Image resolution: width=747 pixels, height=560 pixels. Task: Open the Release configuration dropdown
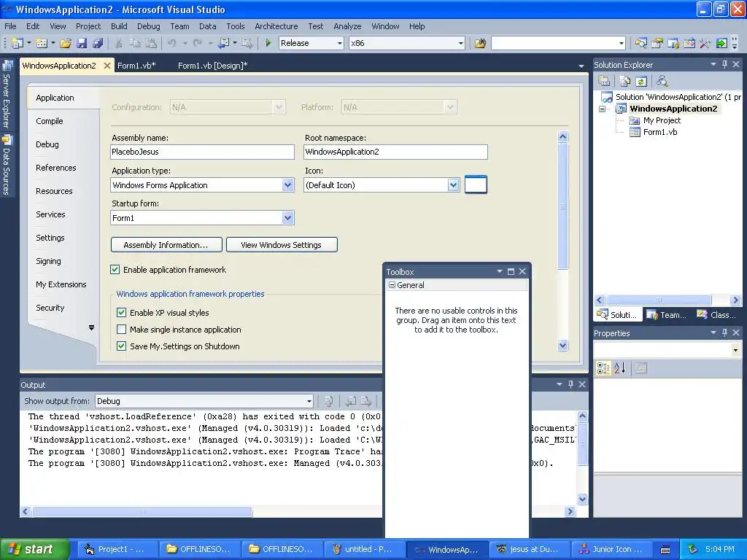(340, 43)
